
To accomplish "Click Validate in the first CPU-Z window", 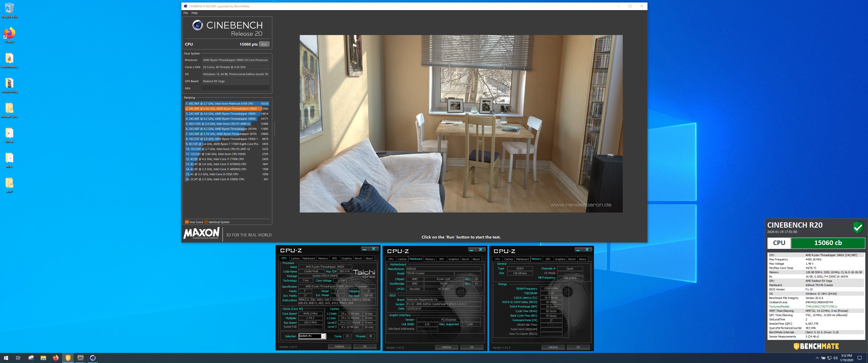I will pos(339,347).
